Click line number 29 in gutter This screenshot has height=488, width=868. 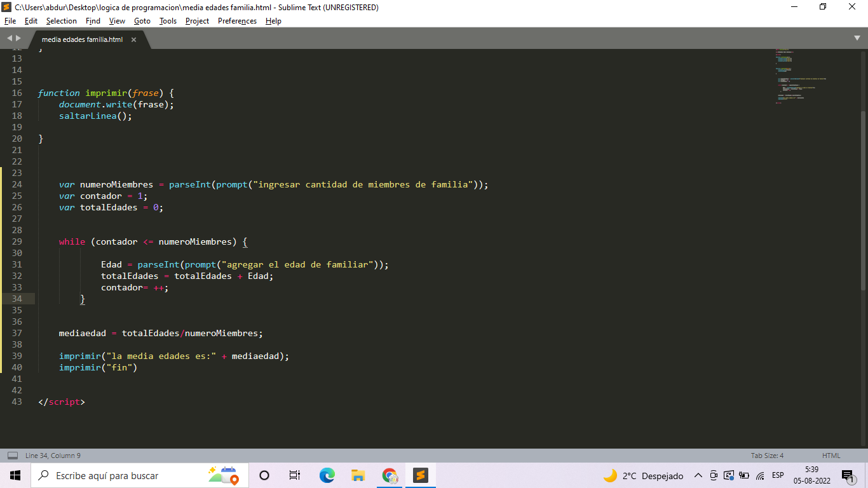tap(17, 241)
